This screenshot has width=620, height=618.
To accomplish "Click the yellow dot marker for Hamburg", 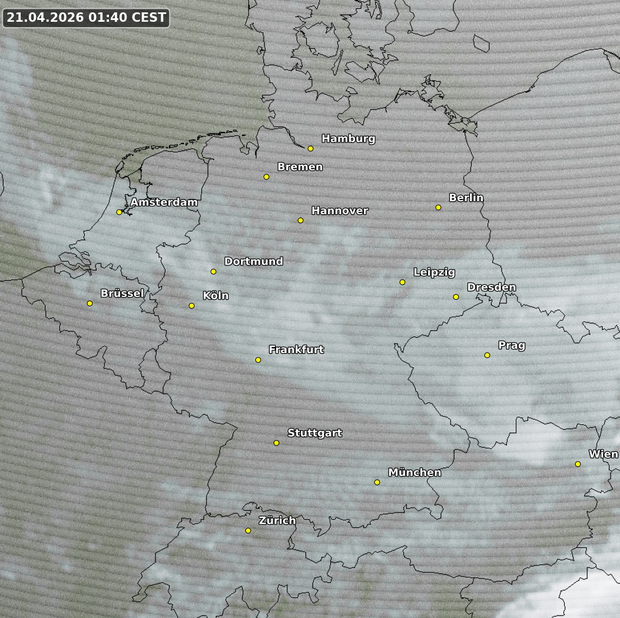I will [311, 148].
